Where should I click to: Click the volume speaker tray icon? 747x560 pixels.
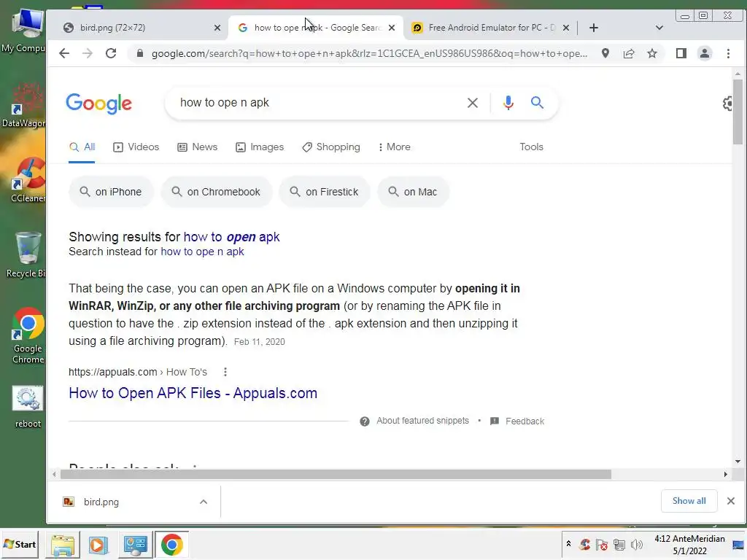pos(636,544)
